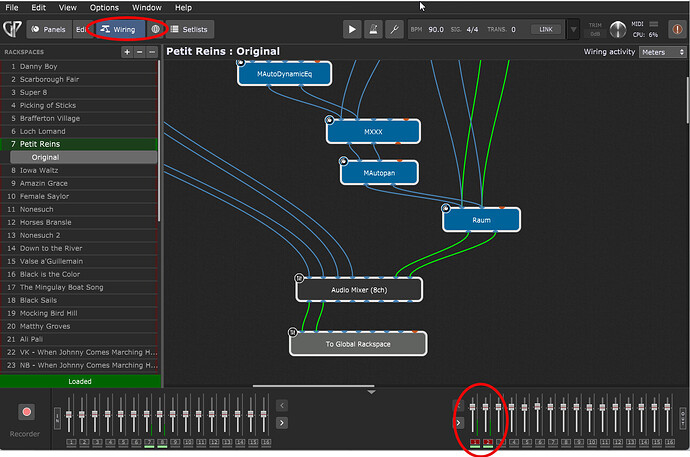Click the output channel 6 fader

point(537,406)
